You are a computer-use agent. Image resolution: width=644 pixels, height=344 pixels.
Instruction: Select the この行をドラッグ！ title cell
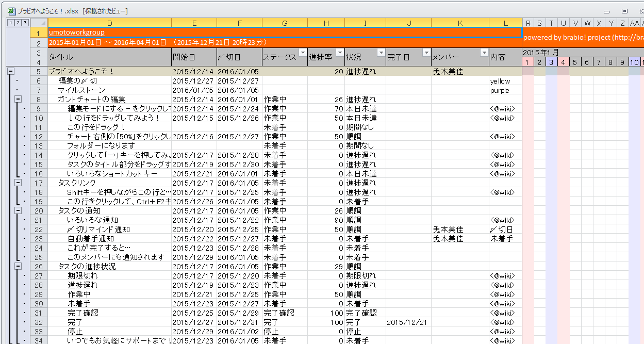pyautogui.click(x=110, y=127)
